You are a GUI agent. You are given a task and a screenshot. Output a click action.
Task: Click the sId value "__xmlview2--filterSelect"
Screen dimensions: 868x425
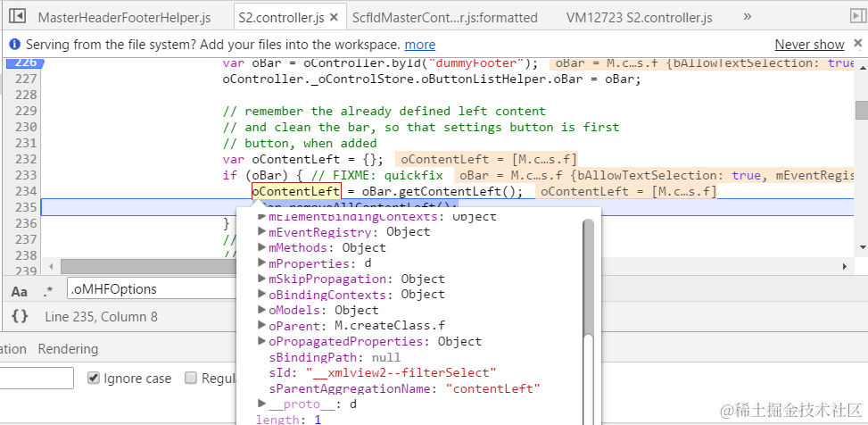(x=401, y=372)
